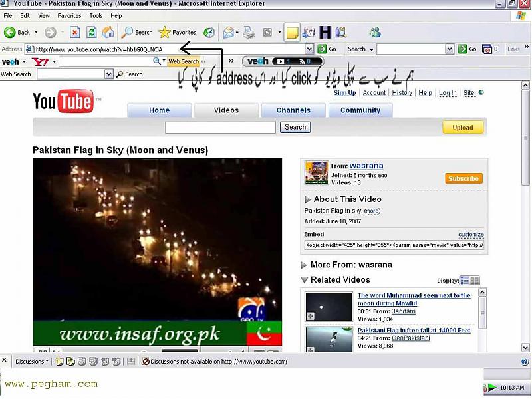Refresh the page with the green arrows icon
Viewport: 532px width, 399px height.
91,32
